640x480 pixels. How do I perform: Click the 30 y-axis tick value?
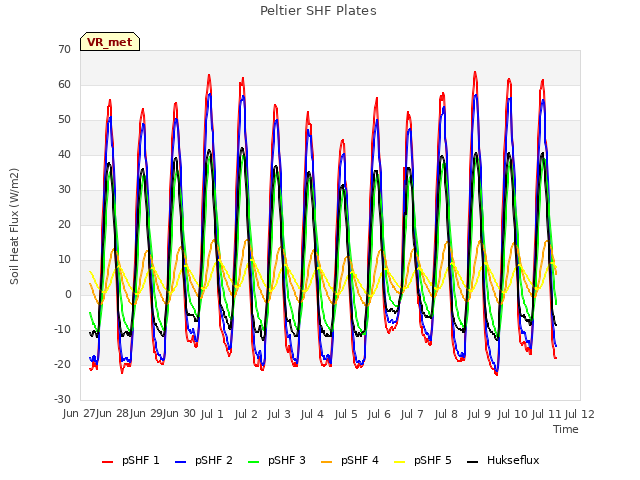click(64, 190)
